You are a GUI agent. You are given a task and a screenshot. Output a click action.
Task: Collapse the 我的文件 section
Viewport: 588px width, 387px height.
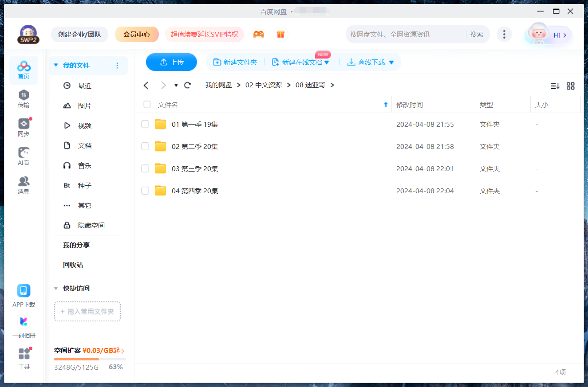click(55, 65)
